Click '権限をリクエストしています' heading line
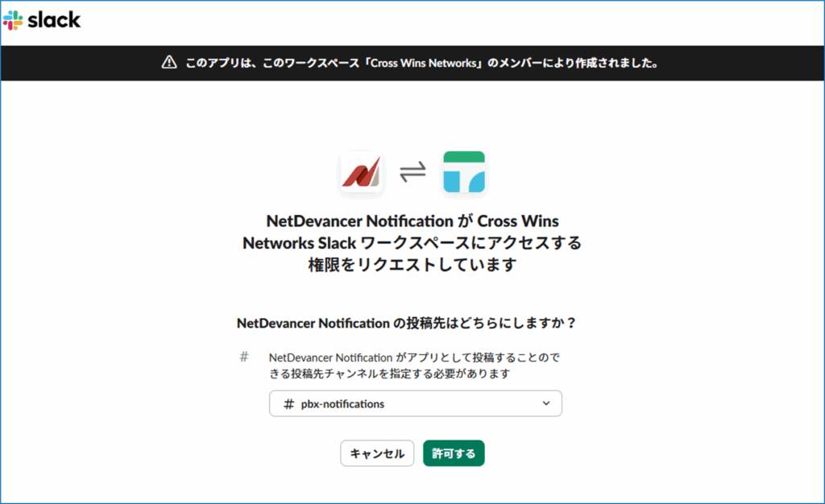This screenshot has height=504, width=825. 412,264
